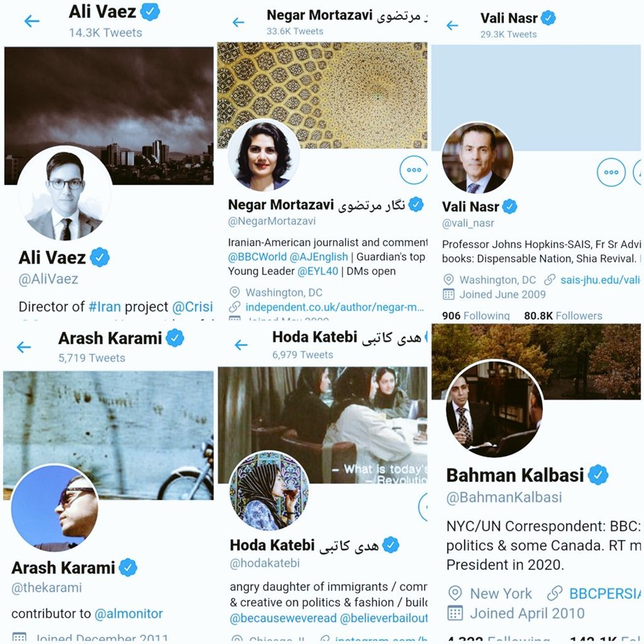
Task: Open more options on Vali Nasr profile
Action: [611, 172]
